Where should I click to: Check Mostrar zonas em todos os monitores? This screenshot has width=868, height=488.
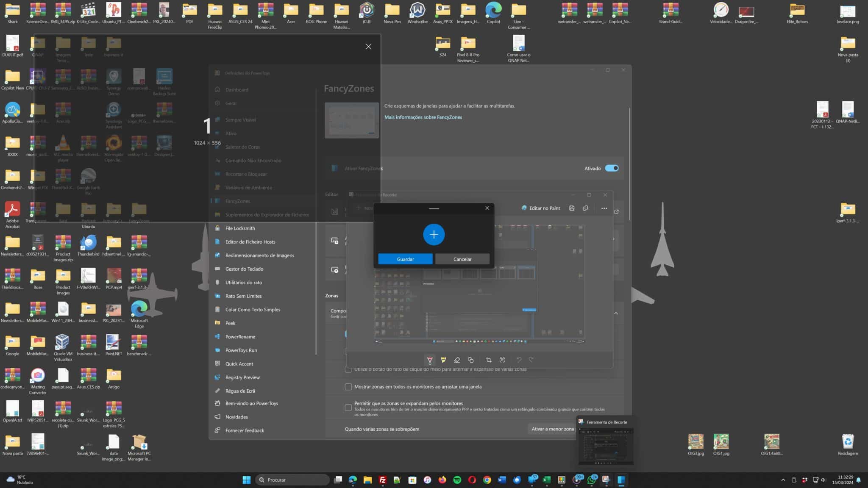[x=348, y=387]
